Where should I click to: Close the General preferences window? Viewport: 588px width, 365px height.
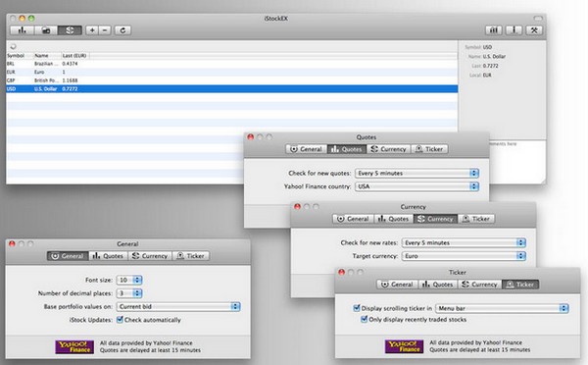coord(12,243)
